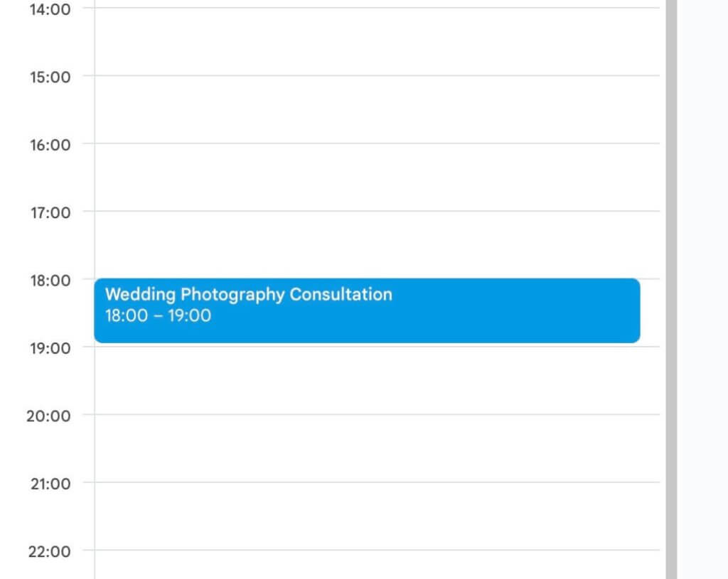Add event in 21:00 to 22:00 slot
Viewport: 728px width, 579px height.
[x=377, y=516]
